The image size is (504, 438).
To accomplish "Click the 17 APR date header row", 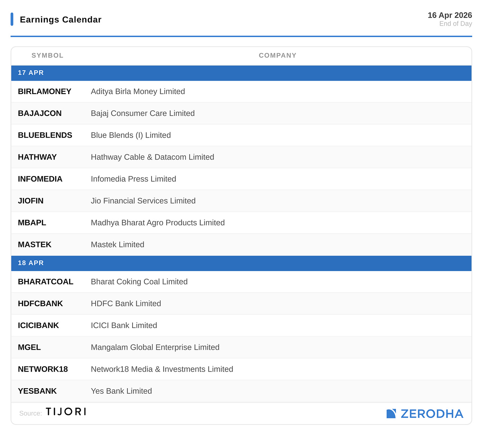I will coord(241,73).
